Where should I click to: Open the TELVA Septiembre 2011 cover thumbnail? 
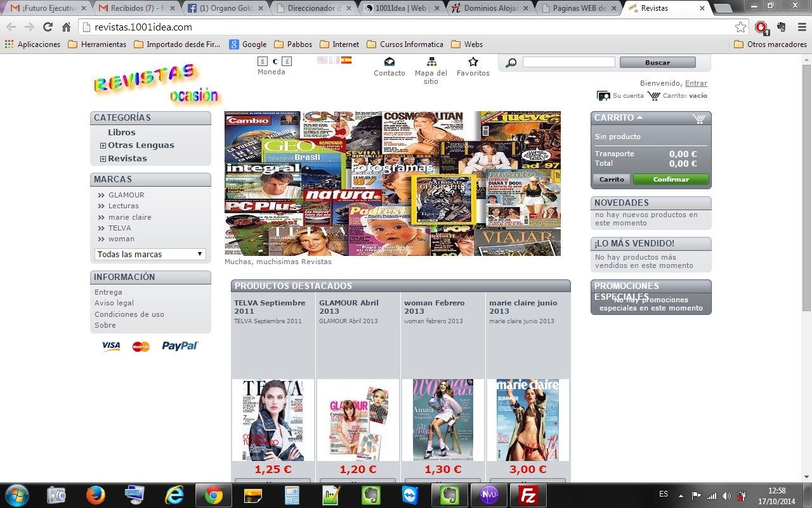pyautogui.click(x=273, y=420)
